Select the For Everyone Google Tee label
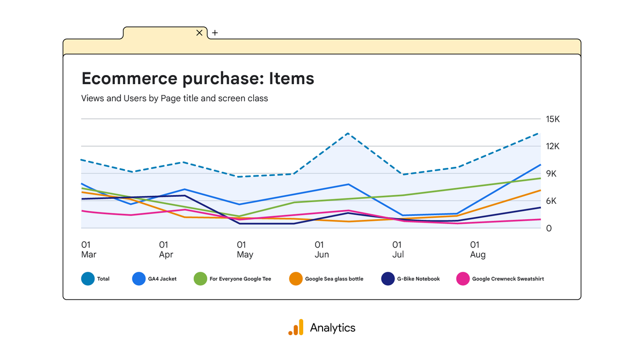This screenshot has width=644, height=362. [x=240, y=279]
